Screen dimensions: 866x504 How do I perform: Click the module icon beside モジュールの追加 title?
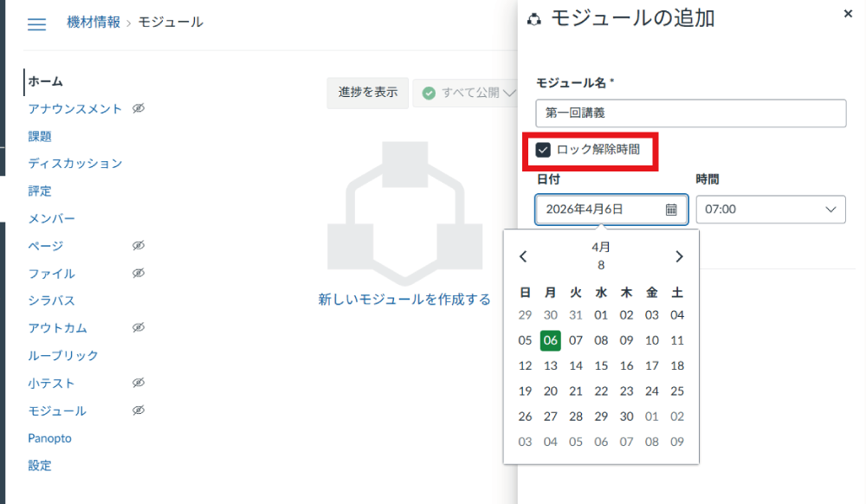click(534, 17)
